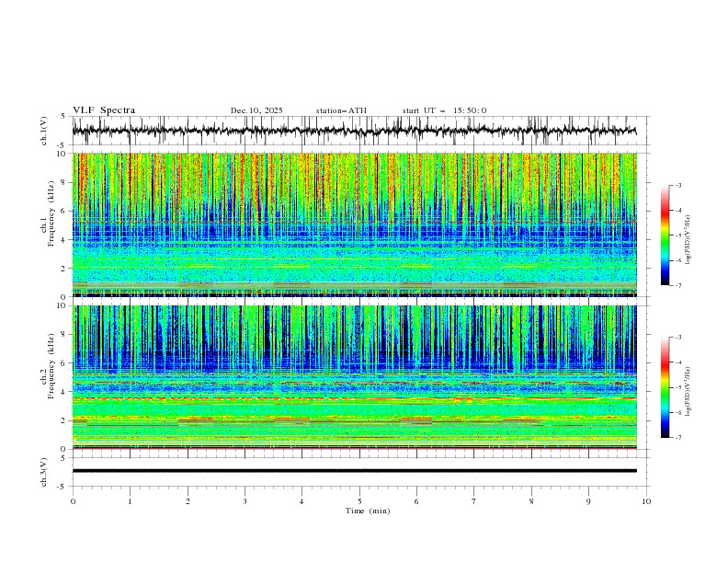Click the upper colorbar log(PSD) label
The image size is (728, 563).
(688, 240)
